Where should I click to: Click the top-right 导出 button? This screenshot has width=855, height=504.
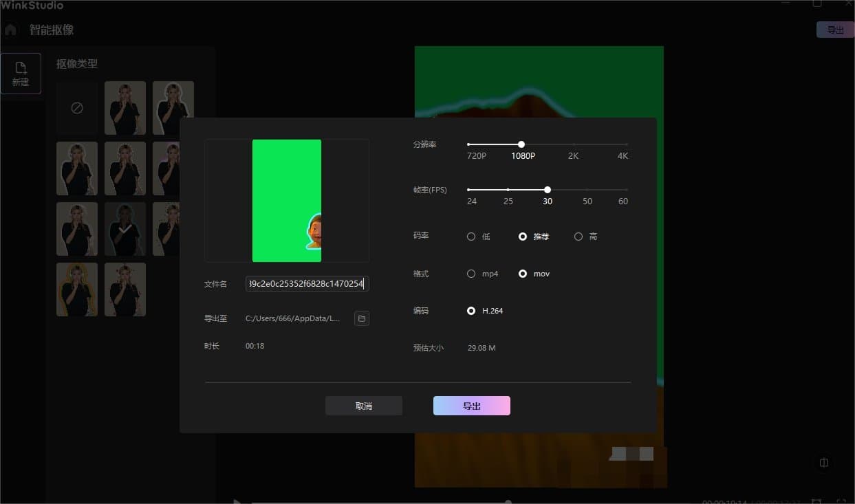pos(835,30)
